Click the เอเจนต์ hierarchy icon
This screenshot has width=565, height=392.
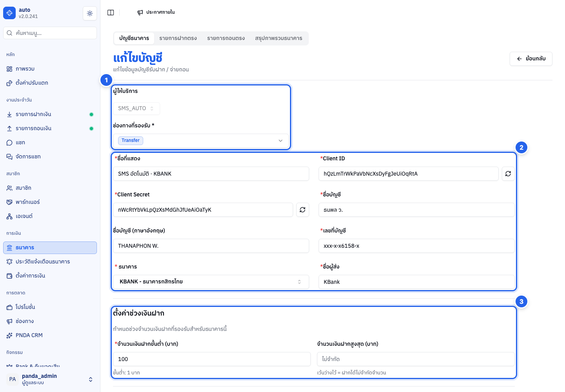point(9,216)
